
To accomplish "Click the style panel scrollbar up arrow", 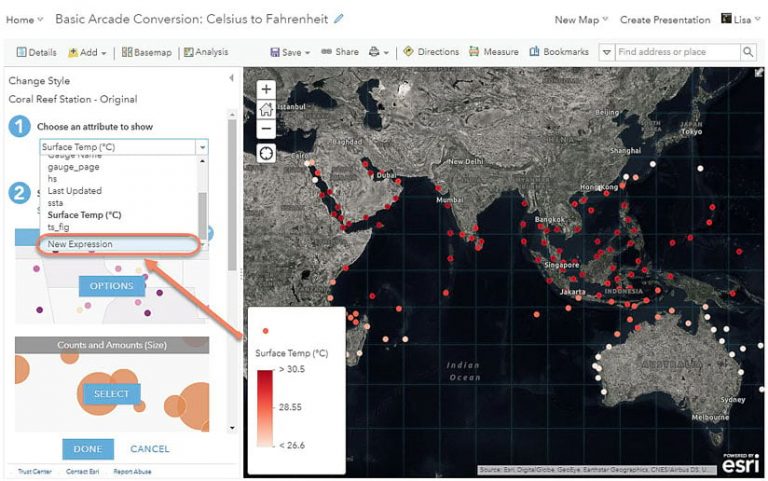I will (232, 114).
